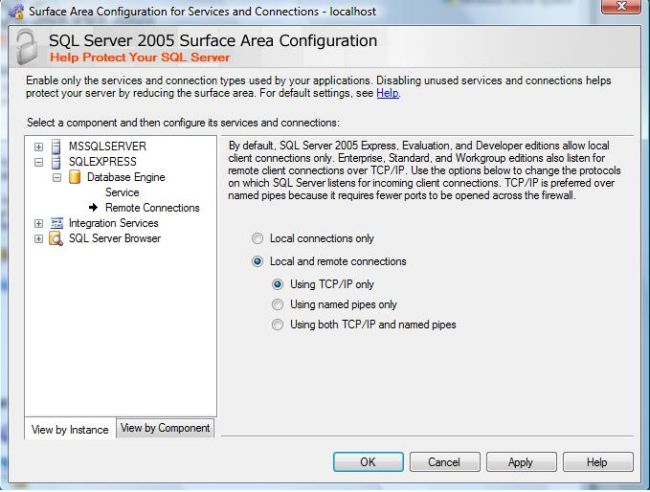Click the title bar application icon
This screenshot has width=650, height=492.
17,11
